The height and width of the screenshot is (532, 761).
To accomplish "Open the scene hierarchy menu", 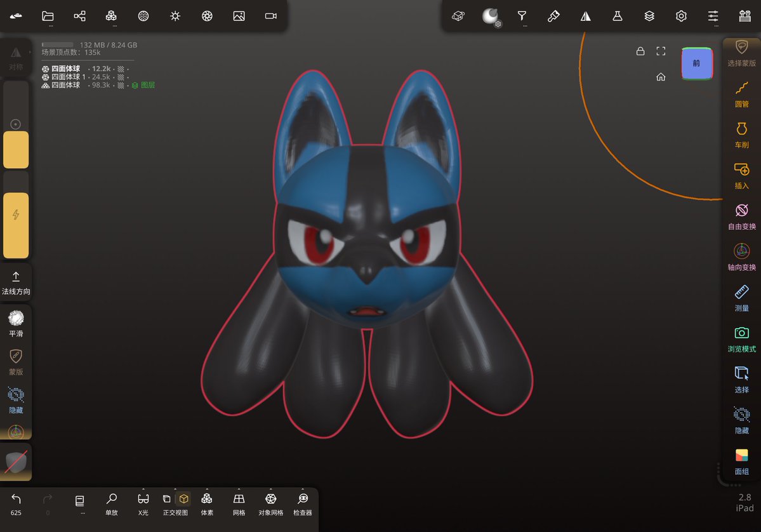I will pos(79,16).
